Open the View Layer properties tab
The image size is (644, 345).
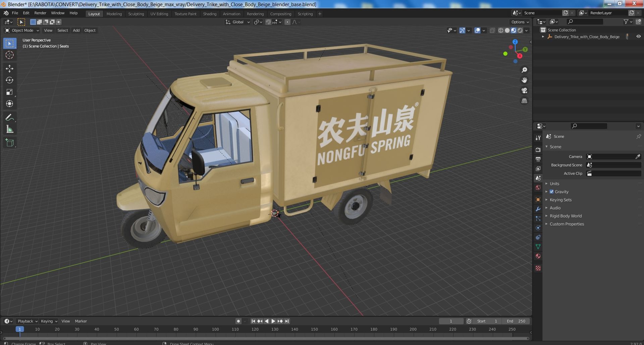538,168
